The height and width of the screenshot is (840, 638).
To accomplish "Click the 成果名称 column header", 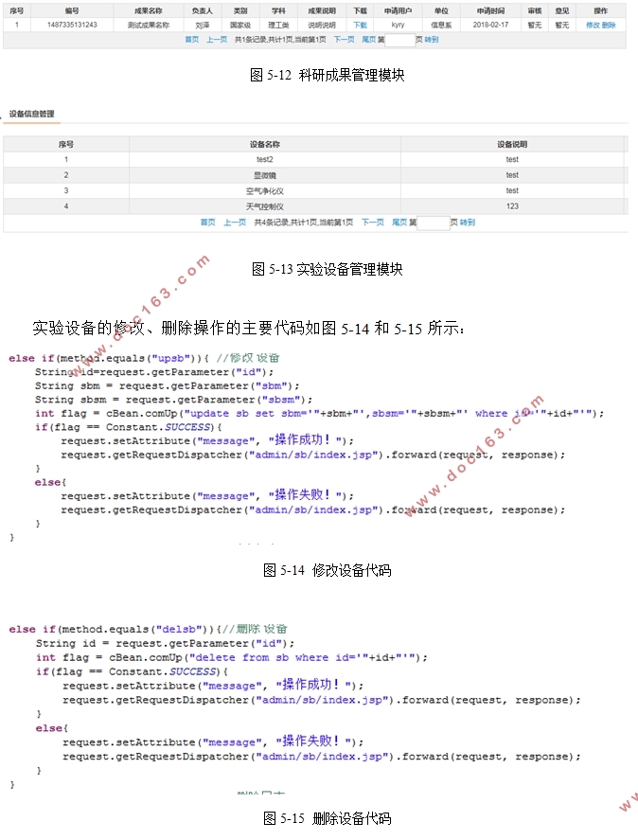I will tap(149, 10).
